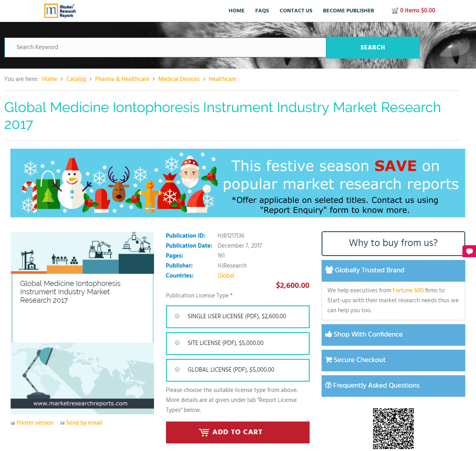Select the Single User License radio button
Image resolution: width=476 pixels, height=451 pixels.
coord(177,316)
